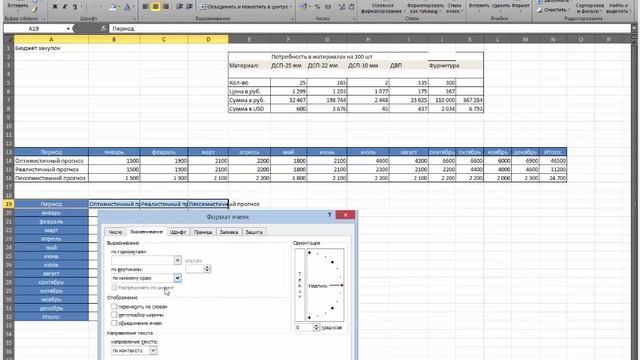640x360 pixels.
Task: Decrease decimal places icon
Action: tap(351, 7)
